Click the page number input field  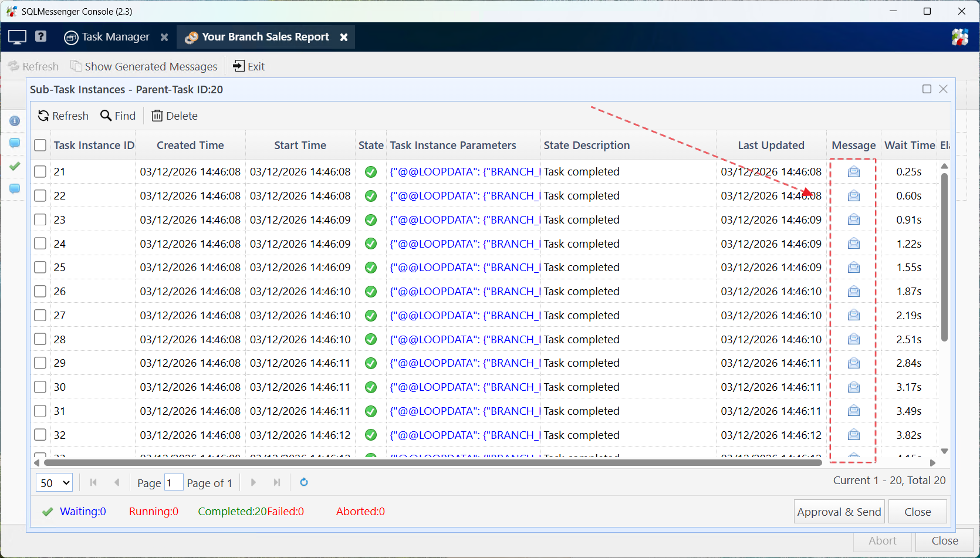174,483
